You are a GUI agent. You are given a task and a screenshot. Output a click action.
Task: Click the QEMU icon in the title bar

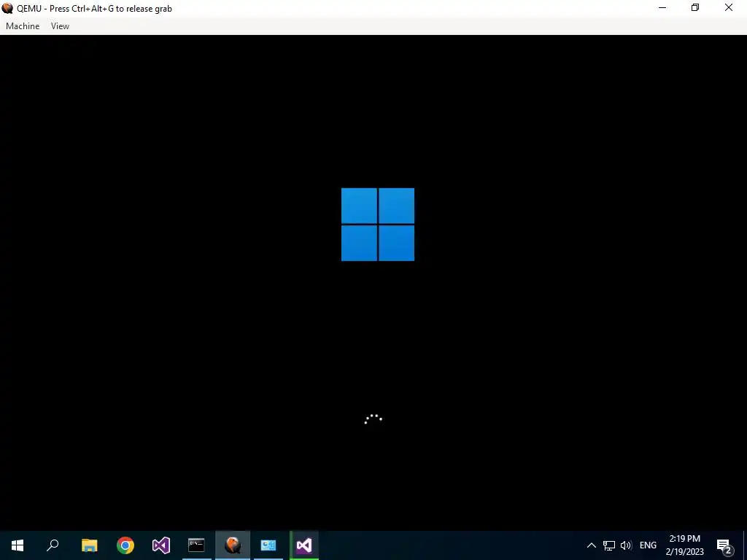click(7, 8)
